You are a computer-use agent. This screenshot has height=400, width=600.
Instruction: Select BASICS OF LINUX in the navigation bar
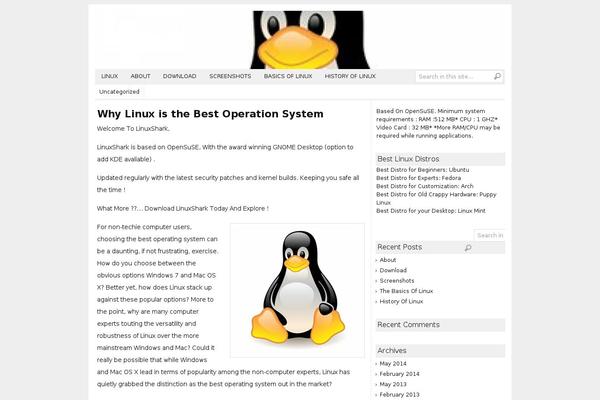[x=288, y=76]
